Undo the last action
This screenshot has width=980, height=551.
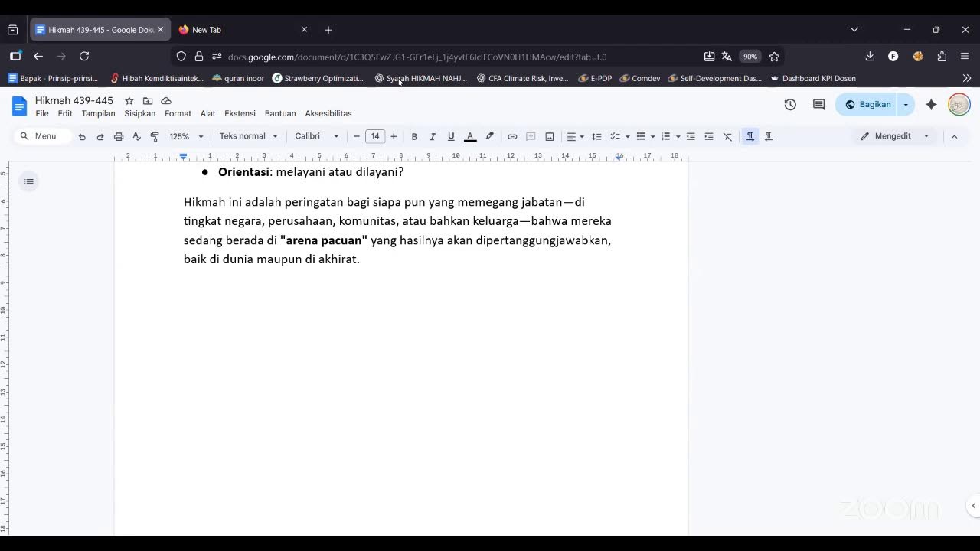82,136
